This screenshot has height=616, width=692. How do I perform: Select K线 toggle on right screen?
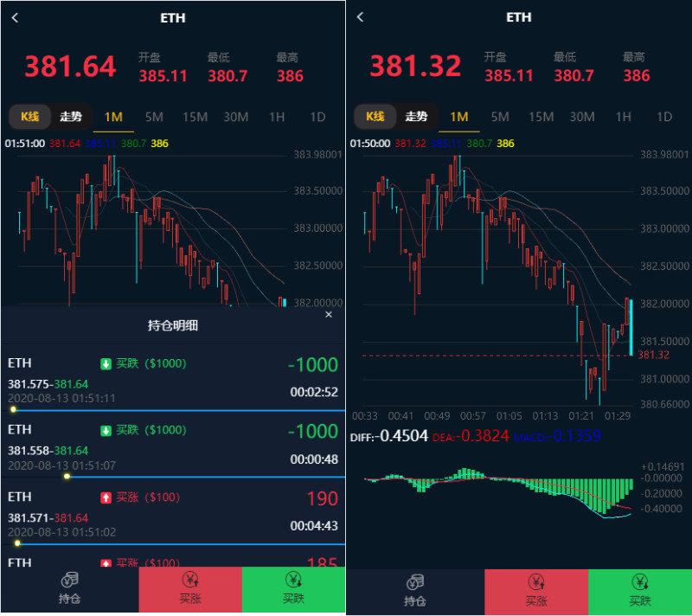pyautogui.click(x=375, y=117)
